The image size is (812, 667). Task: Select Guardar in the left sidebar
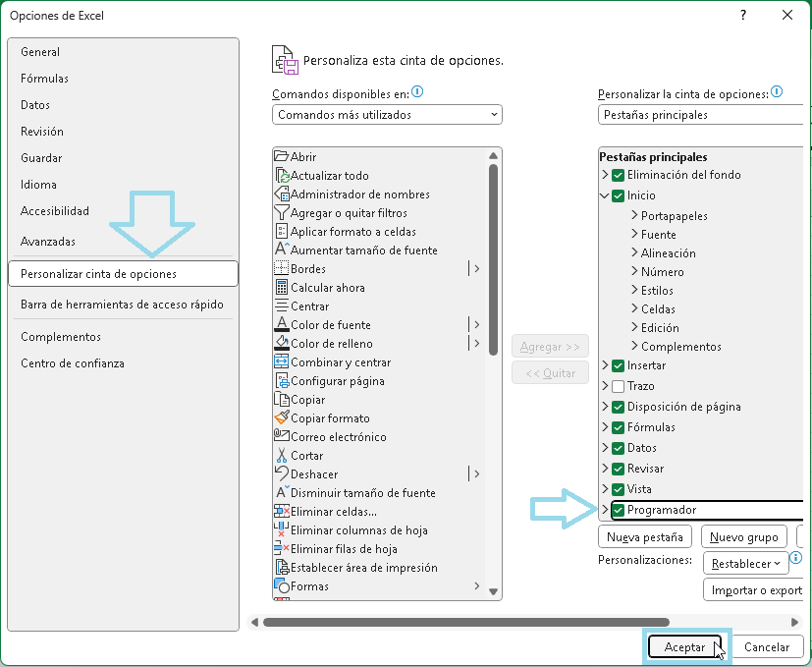[x=39, y=158]
